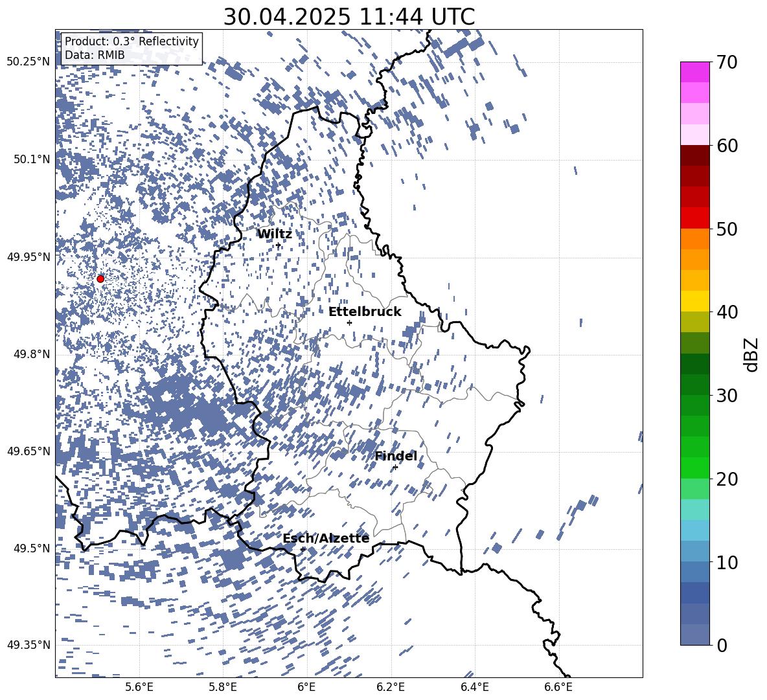Viewport: 767px width, 700px height.
Task: Click the latitude label 49.35°N
Action: [x=29, y=645]
